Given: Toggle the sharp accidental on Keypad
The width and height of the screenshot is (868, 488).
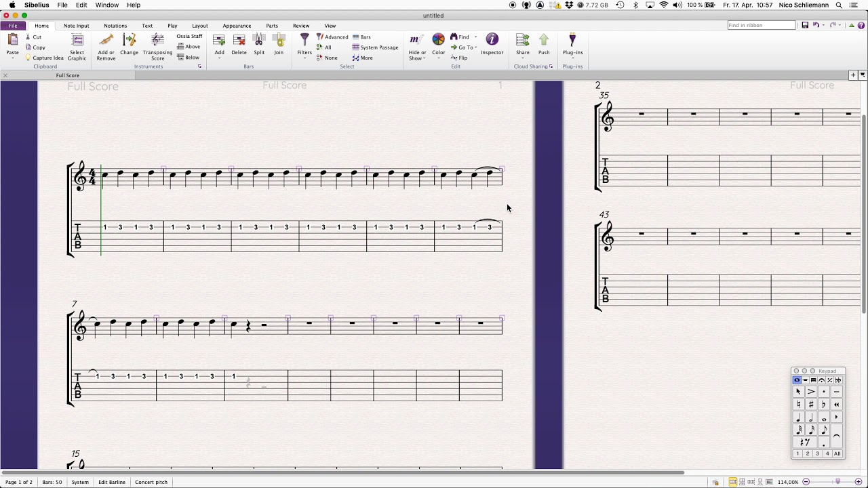Looking at the screenshot, I should pos(811,405).
